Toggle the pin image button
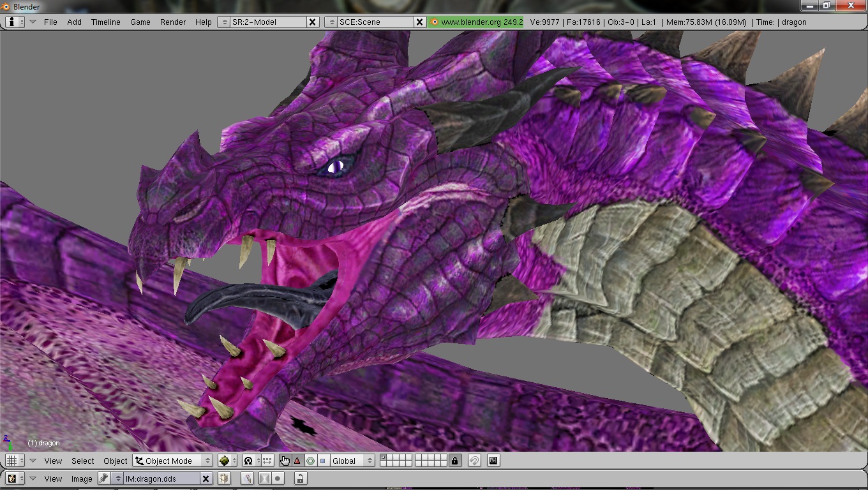The image size is (868, 490). (104, 479)
